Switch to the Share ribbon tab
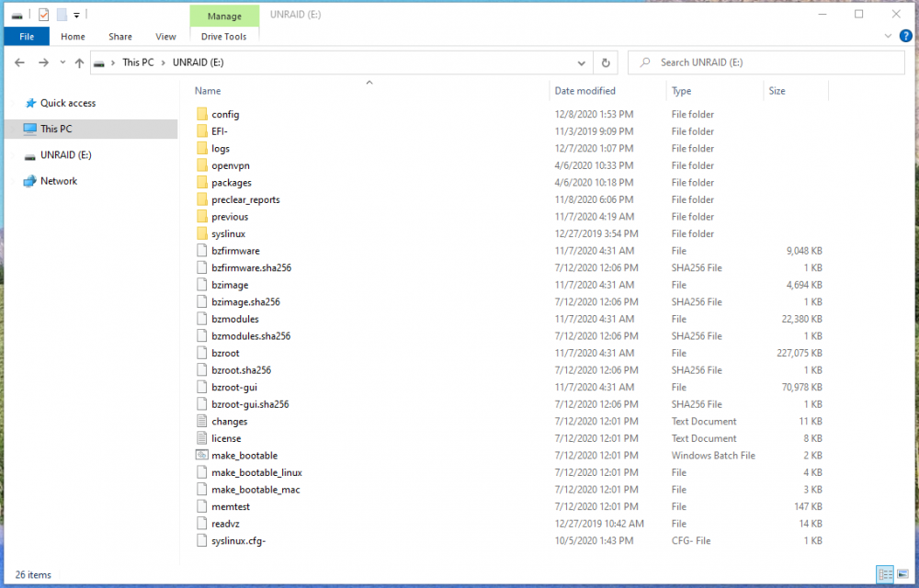 click(120, 37)
